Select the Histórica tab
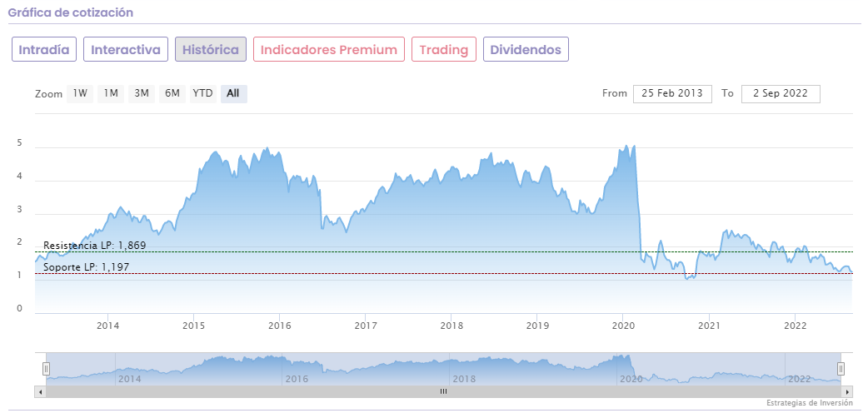This screenshot has height=418, width=868. [211, 49]
